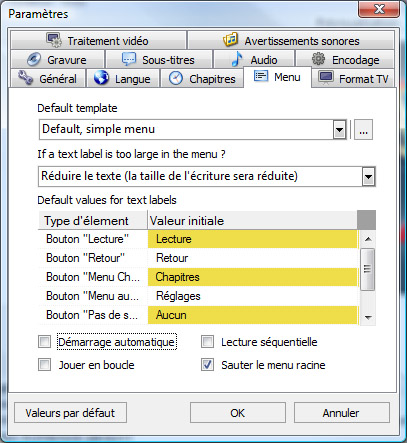Image resolution: width=407 pixels, height=443 pixels.
Task: Open the Default template dropdown arrow
Action: (x=339, y=129)
